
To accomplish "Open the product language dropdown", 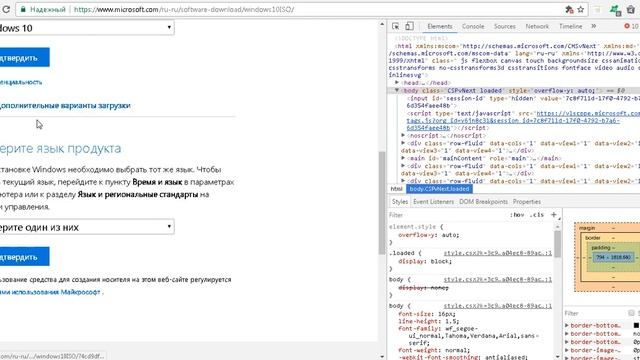I will 86,227.
